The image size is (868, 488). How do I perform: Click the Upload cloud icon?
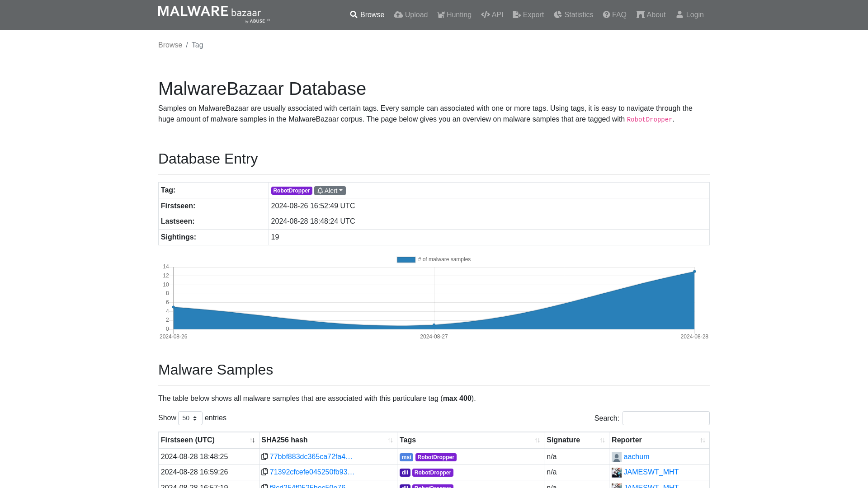398,15
